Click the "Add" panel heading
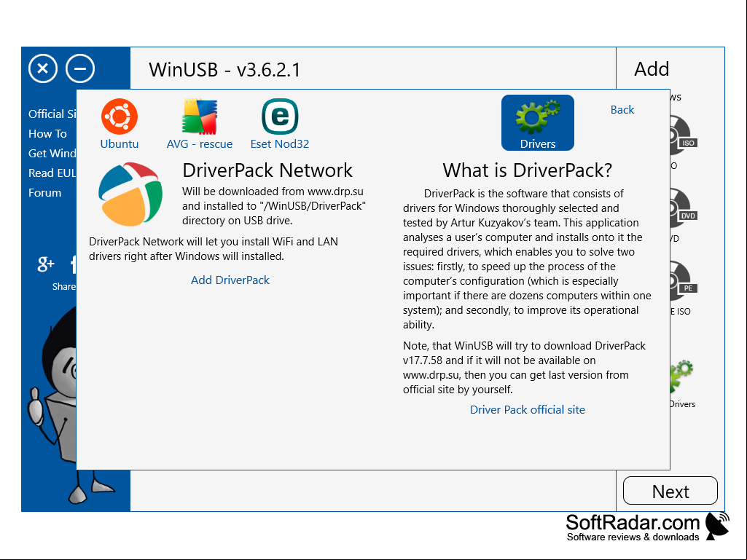This screenshot has width=747, height=560. [x=652, y=69]
